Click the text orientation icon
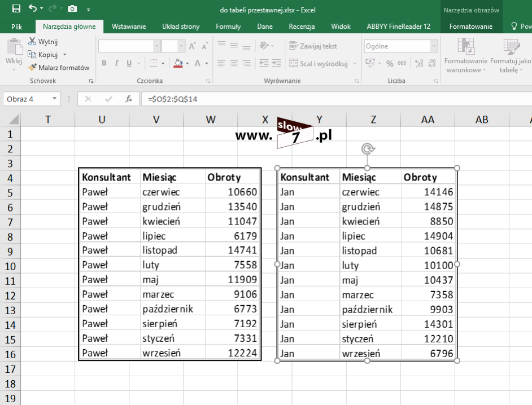532x405 pixels. point(264,45)
